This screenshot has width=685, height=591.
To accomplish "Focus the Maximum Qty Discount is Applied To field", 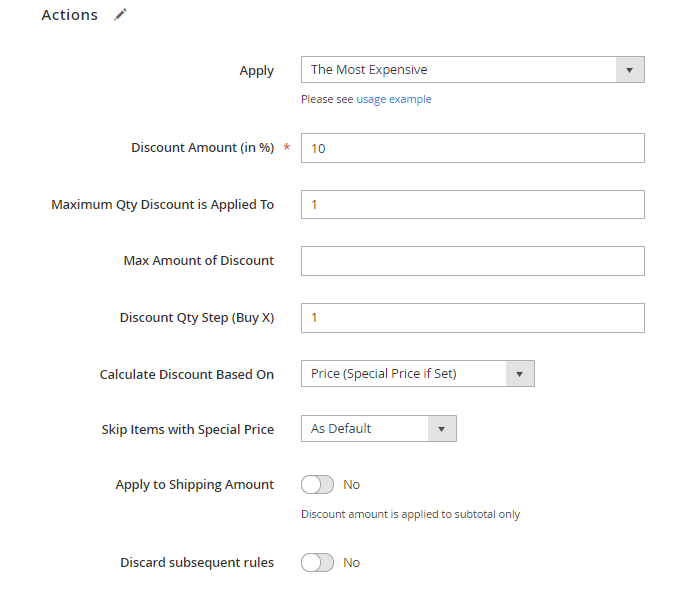I will pos(472,204).
